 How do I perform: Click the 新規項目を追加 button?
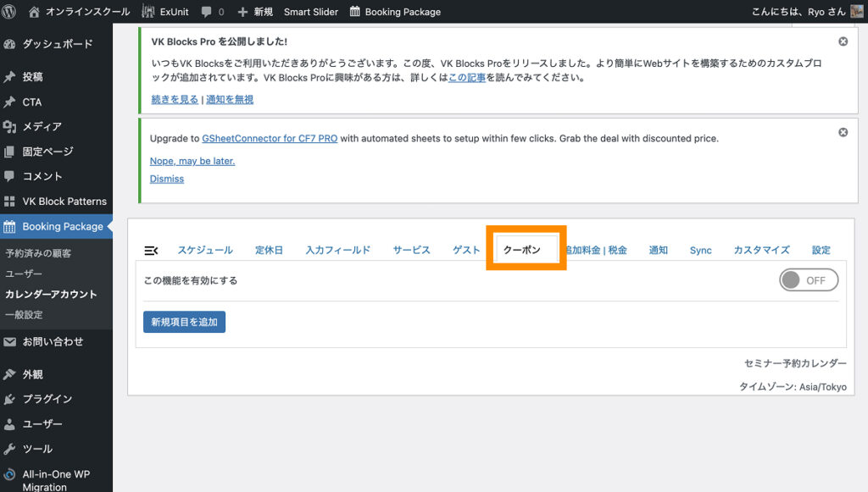[x=184, y=322]
